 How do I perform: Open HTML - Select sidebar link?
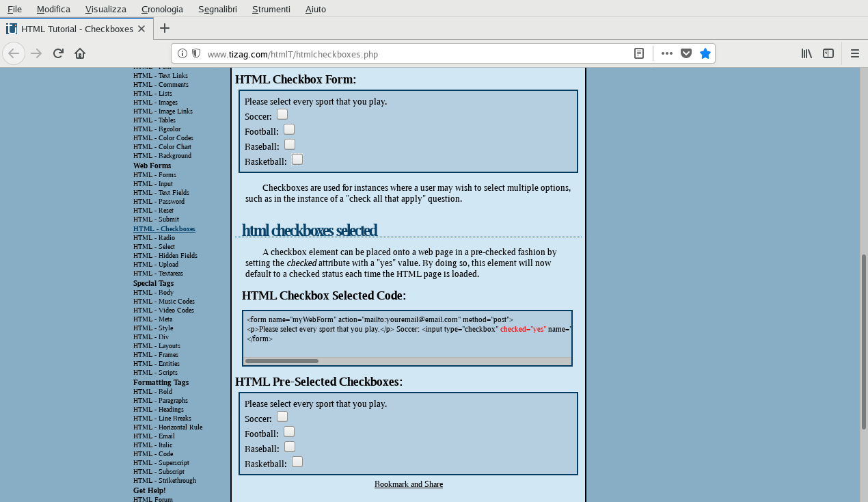(154, 246)
